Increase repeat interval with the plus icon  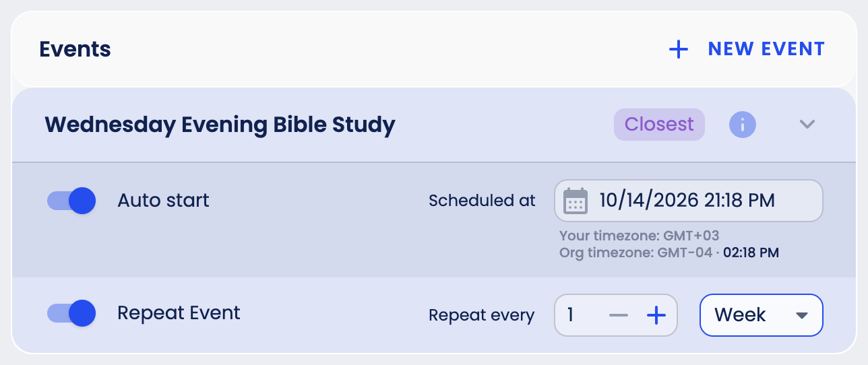pyautogui.click(x=656, y=315)
